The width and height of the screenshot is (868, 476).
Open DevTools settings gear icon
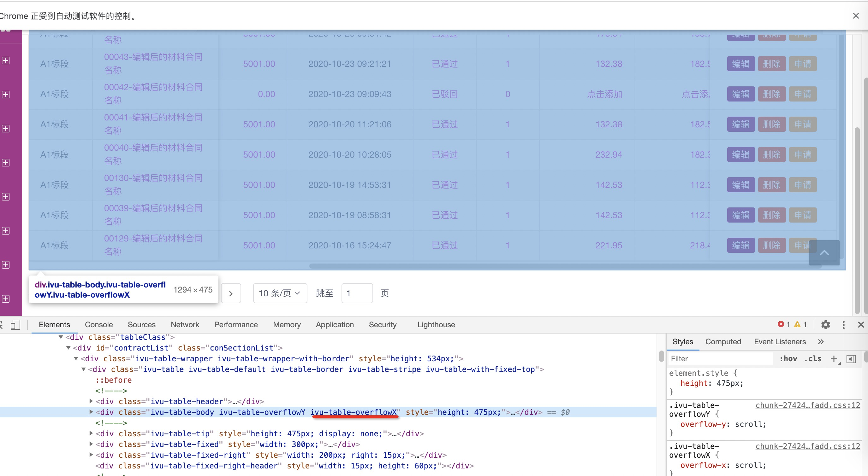825,324
